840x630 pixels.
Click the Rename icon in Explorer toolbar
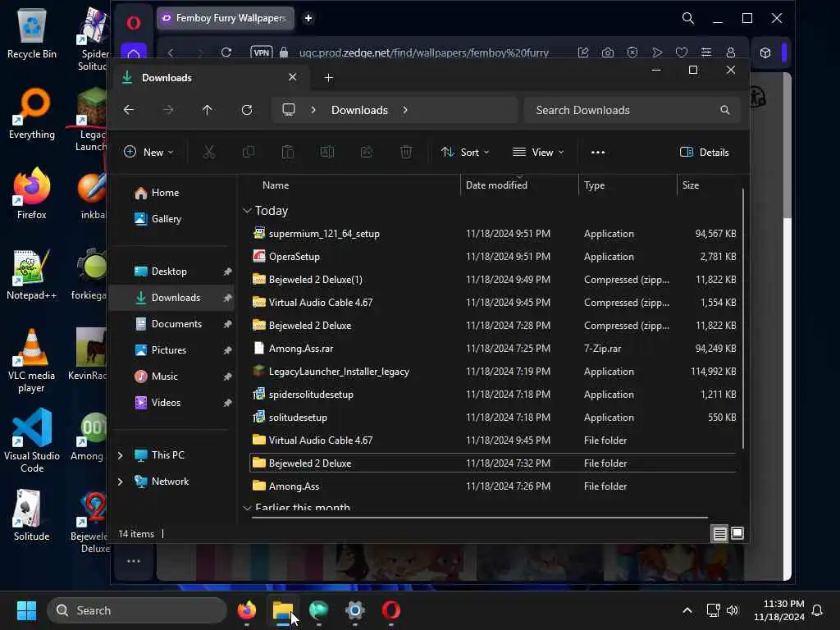pos(326,152)
